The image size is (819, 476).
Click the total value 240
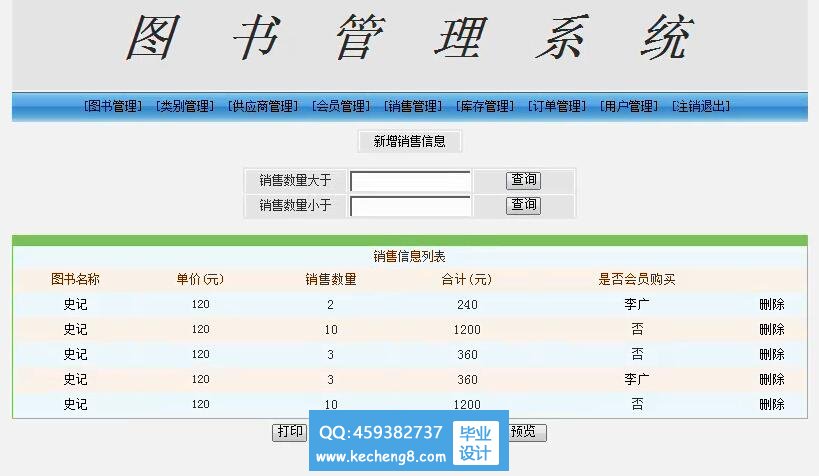pos(467,305)
